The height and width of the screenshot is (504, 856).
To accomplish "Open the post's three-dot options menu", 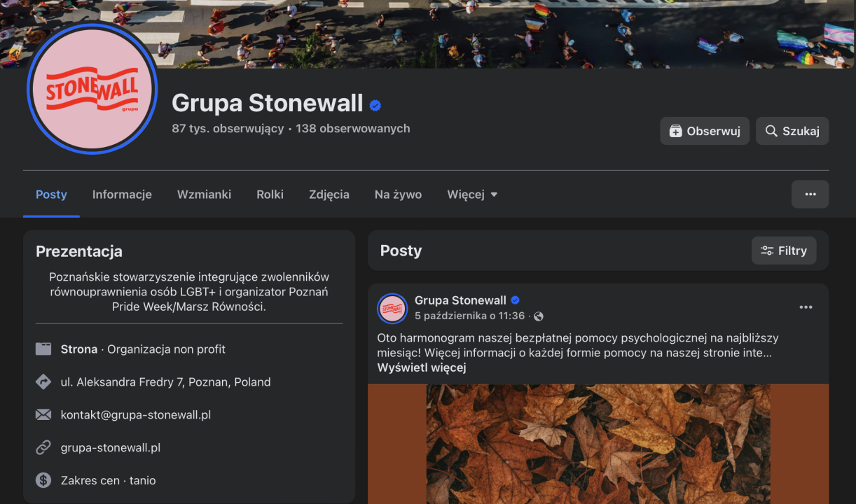I will click(806, 307).
